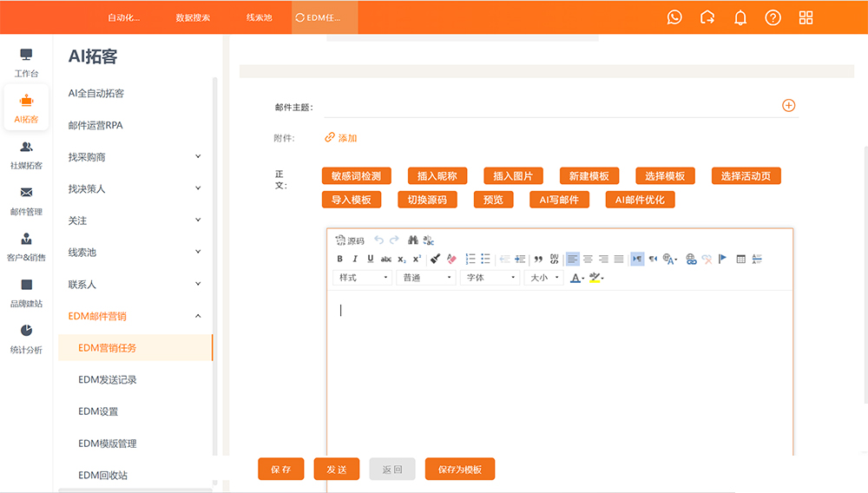Screen dimensions: 868x493
Task: Open the language selection dropdown icon
Action: [x=670, y=259]
